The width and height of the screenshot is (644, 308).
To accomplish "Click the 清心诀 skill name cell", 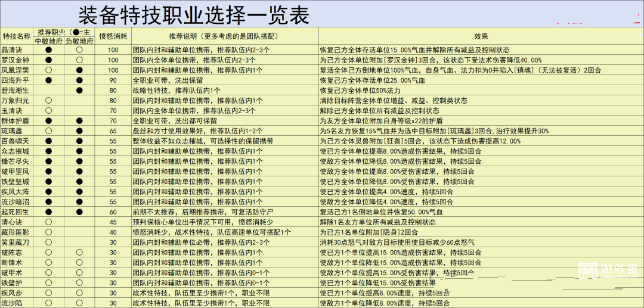I will coord(17,222).
